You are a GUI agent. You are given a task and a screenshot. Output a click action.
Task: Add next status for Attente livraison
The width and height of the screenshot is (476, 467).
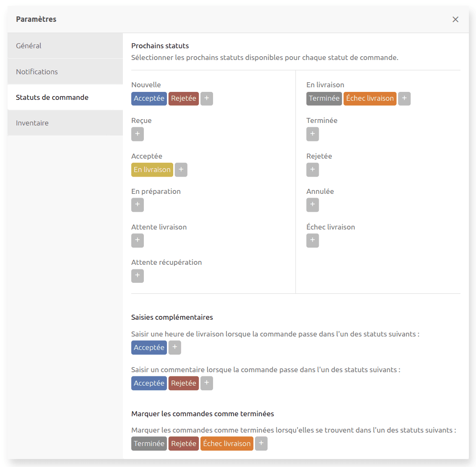(x=138, y=240)
